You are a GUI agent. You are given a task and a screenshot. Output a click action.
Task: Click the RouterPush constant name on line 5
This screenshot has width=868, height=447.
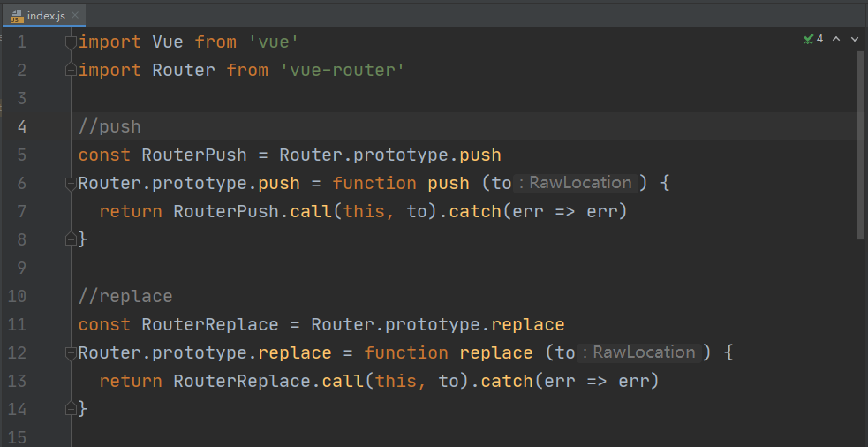(x=194, y=155)
